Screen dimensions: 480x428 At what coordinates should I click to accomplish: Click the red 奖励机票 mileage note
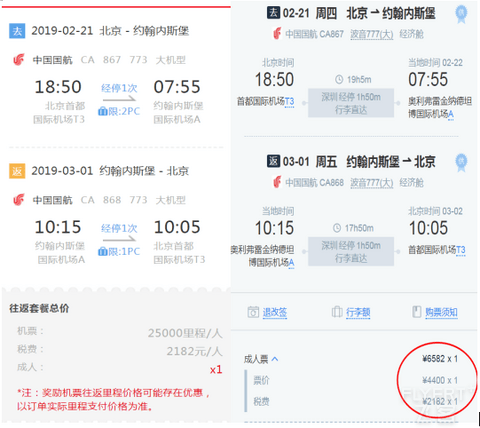coord(113,399)
